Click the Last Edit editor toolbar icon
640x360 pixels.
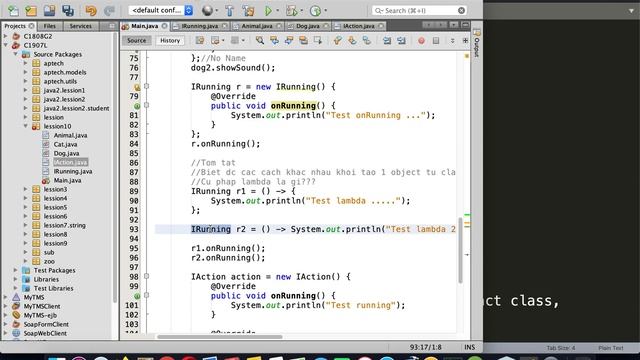pos(200,40)
